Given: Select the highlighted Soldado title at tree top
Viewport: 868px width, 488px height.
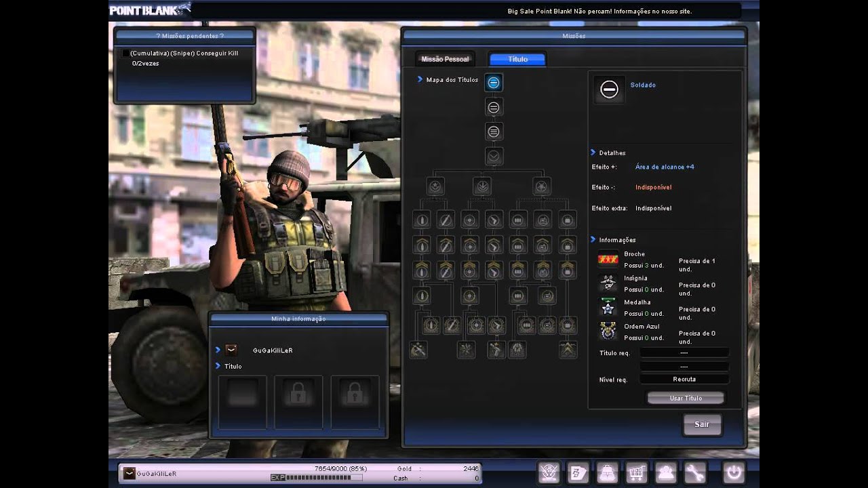Looking at the screenshot, I should coord(494,83).
